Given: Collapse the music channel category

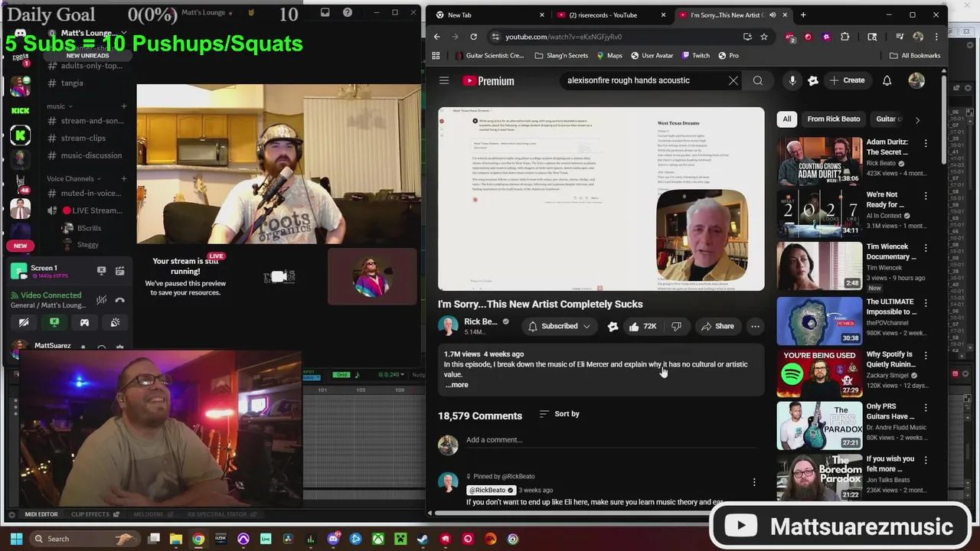Looking at the screenshot, I should coord(60,106).
